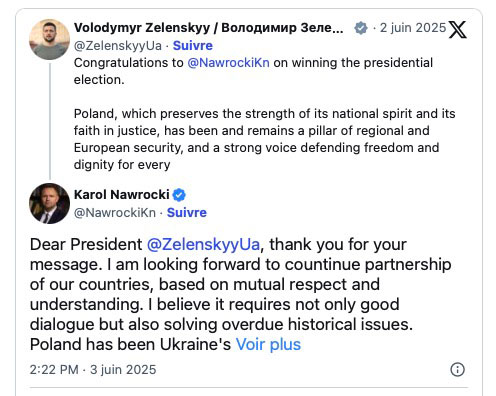This screenshot has width=496, height=396.
Task: Follow Karol Nawrocki via Suivre
Action: [187, 213]
